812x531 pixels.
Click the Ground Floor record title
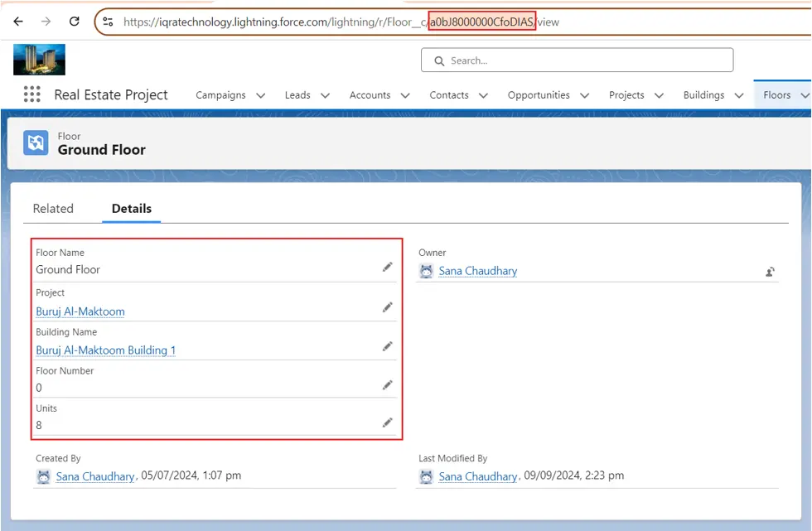(101, 150)
